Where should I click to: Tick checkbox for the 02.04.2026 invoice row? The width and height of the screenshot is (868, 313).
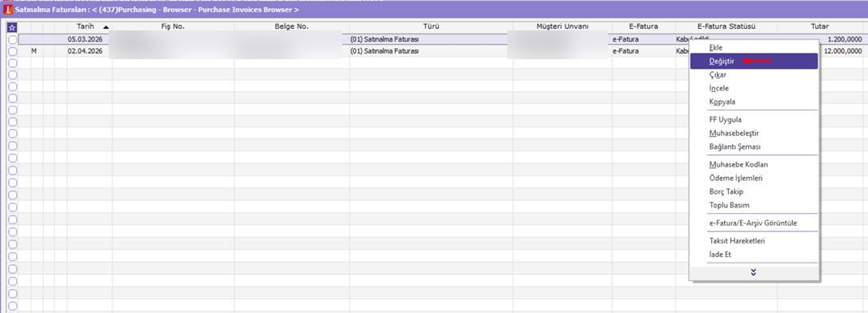12,51
